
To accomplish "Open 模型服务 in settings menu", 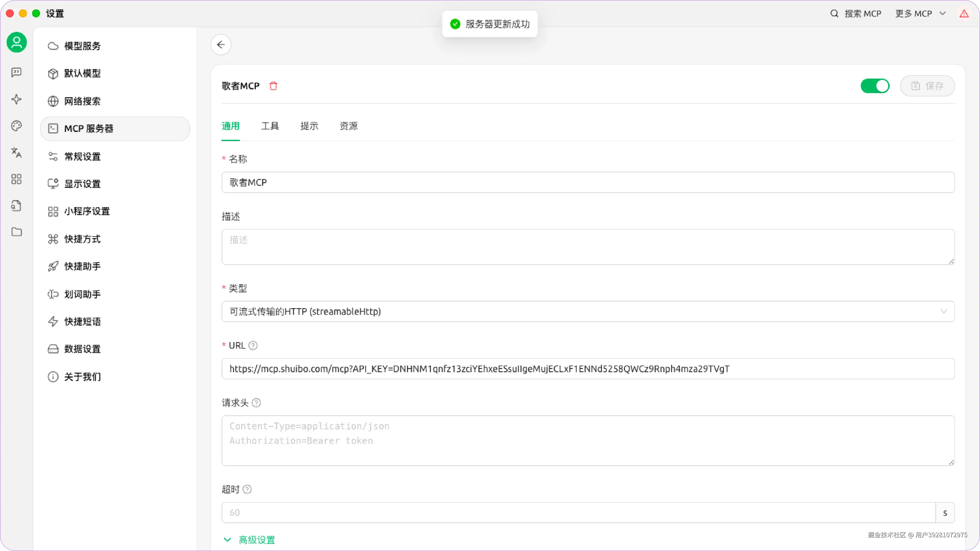I will pos(82,46).
